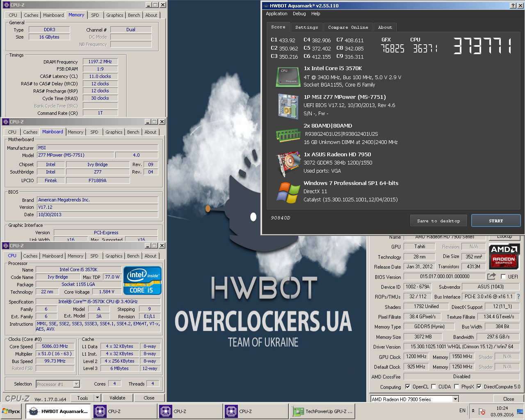
Task: Click CPU-Z CPU window title icon
Action: [x=6, y=246]
